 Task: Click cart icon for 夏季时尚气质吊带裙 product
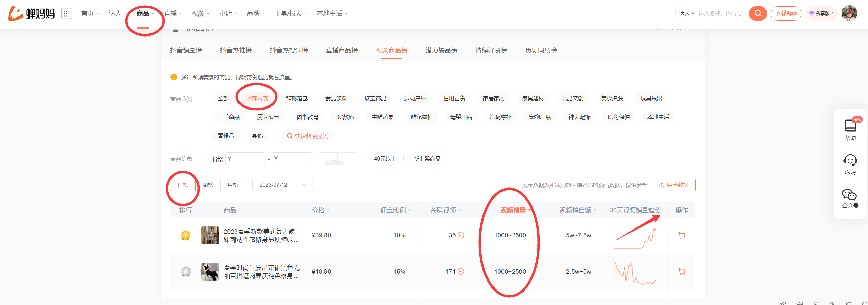[682, 272]
